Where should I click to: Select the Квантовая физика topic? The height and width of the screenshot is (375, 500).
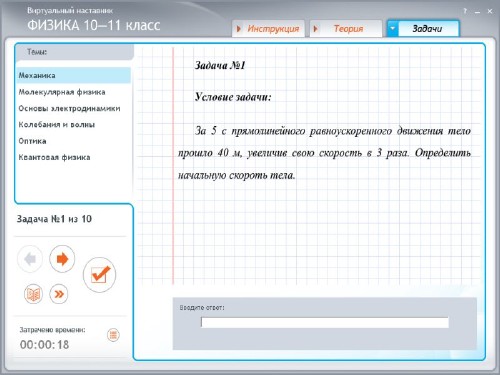(54, 157)
